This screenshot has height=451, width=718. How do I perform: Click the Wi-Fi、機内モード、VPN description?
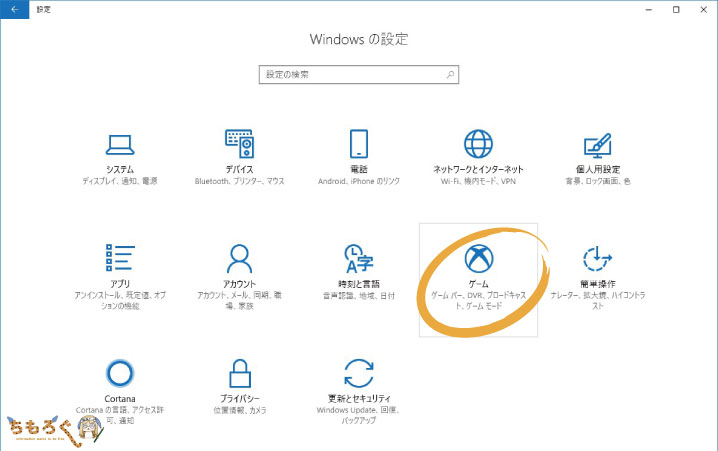(x=479, y=181)
